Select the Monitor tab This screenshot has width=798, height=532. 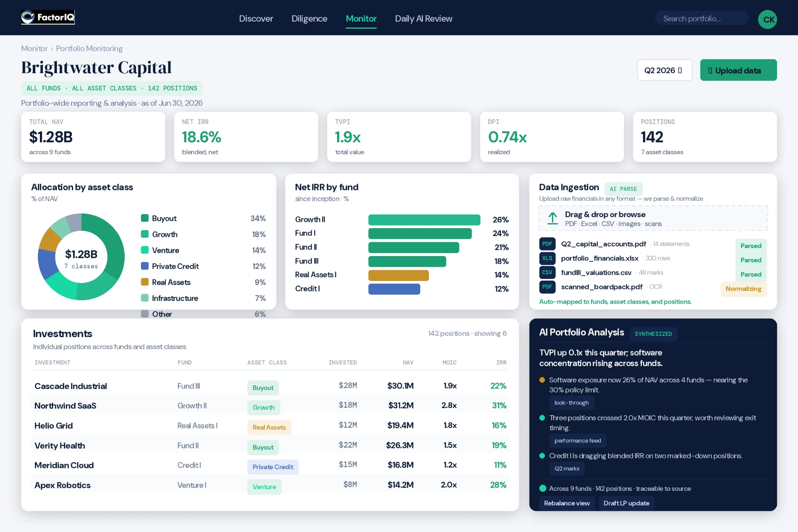[x=361, y=19]
